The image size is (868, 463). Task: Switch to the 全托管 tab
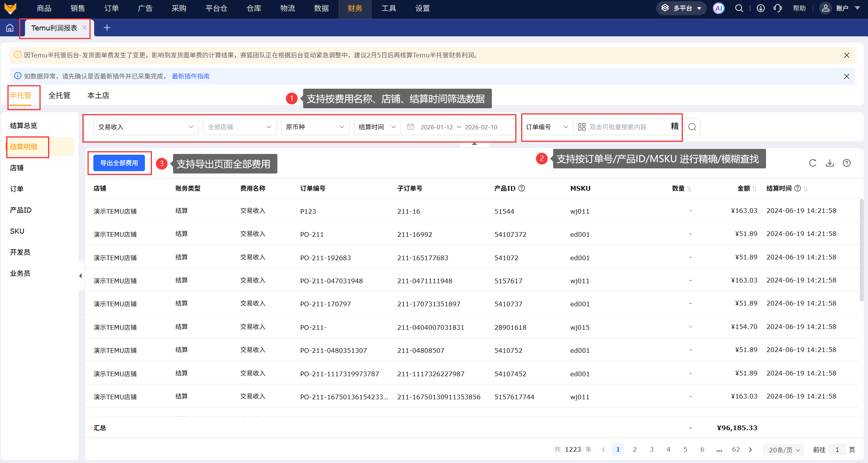(59, 95)
